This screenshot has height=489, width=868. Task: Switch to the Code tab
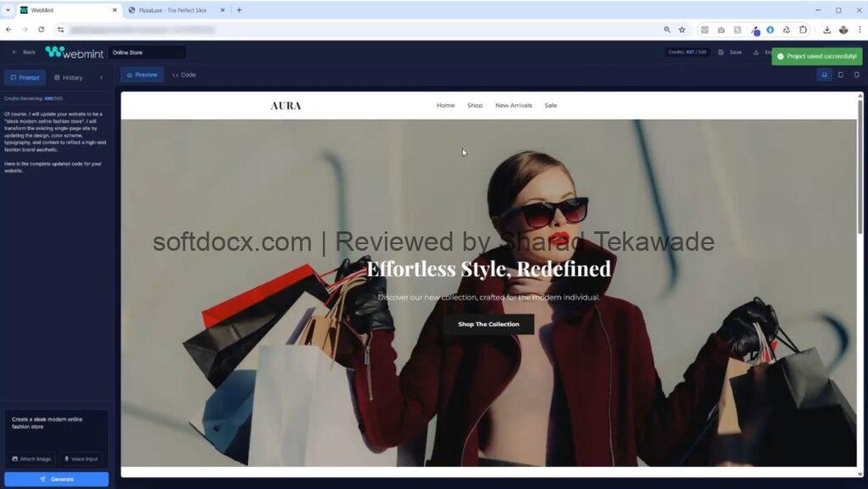184,75
